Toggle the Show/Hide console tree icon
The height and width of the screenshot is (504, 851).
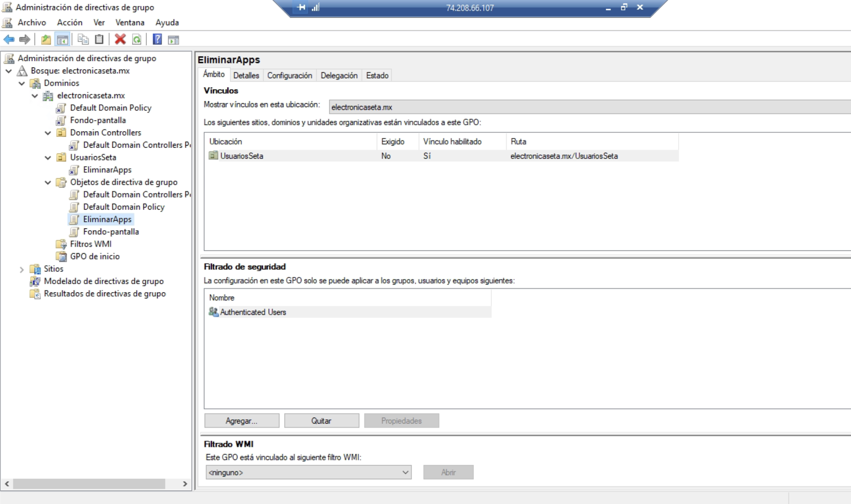tap(62, 39)
